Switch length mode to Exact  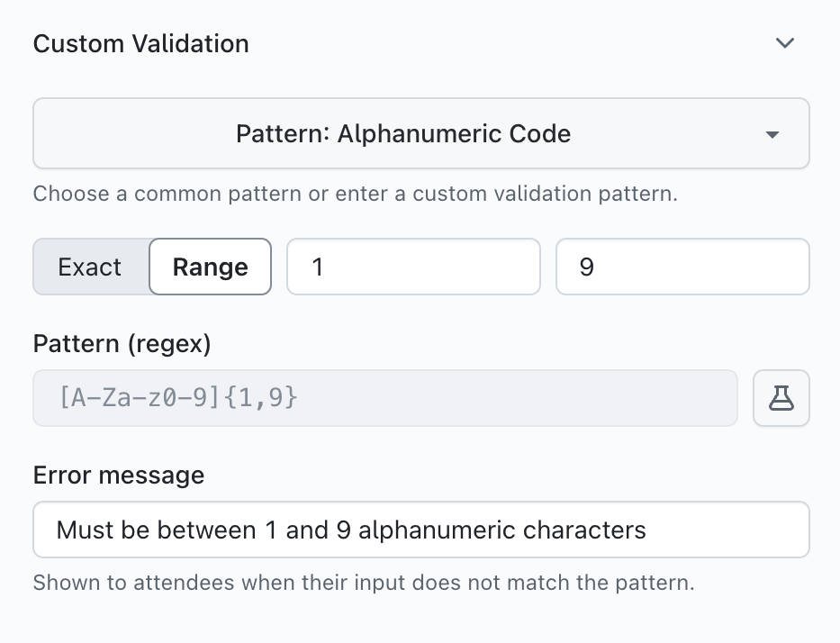tap(90, 267)
